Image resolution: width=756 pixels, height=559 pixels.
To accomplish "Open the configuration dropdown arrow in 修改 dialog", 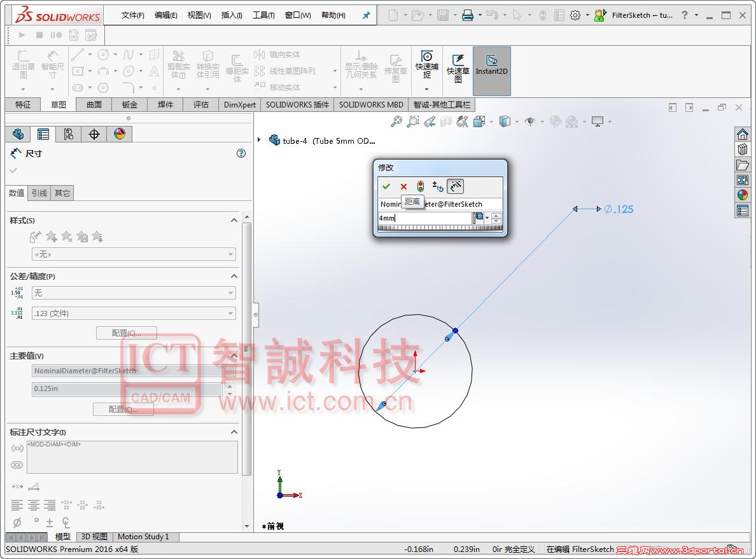I will click(487, 218).
